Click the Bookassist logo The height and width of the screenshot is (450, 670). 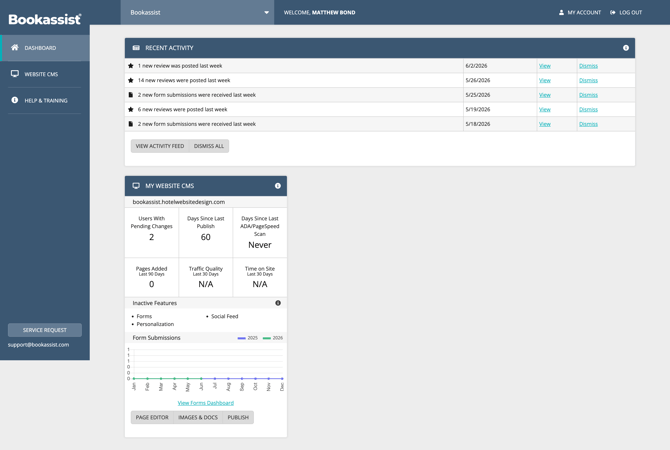[45, 19]
